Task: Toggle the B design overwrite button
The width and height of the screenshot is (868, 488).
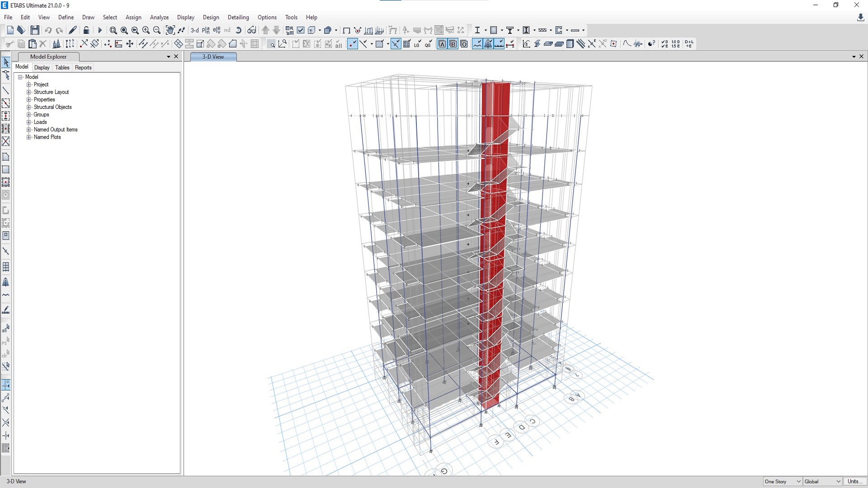Action: pos(453,44)
